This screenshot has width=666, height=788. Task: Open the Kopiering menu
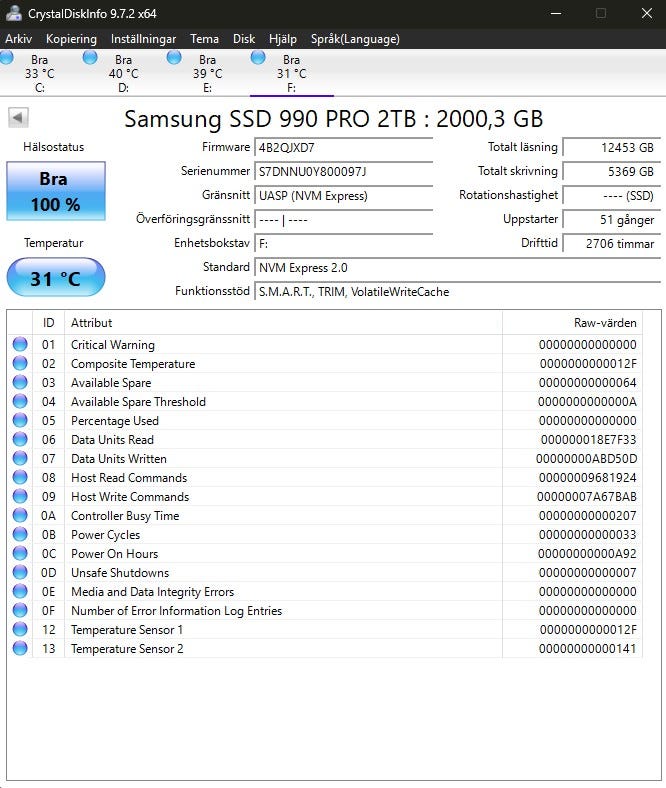[71, 39]
